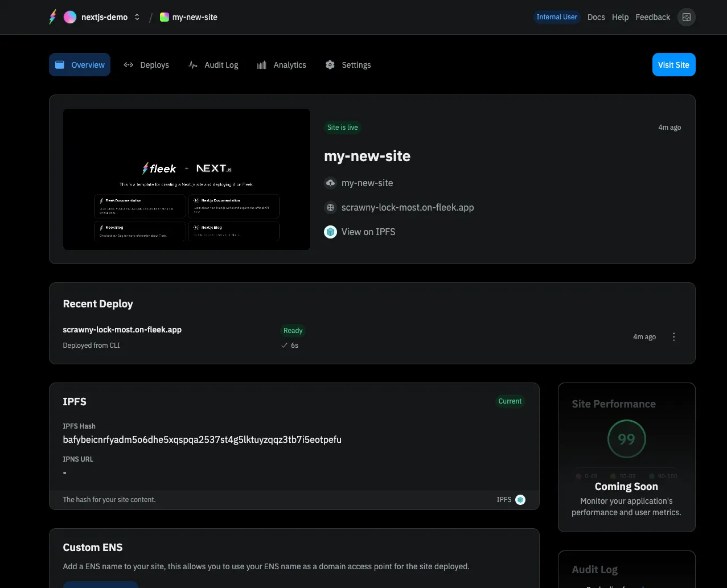Click the nextjs-demo project avatar
This screenshot has height=588, width=727.
click(70, 17)
